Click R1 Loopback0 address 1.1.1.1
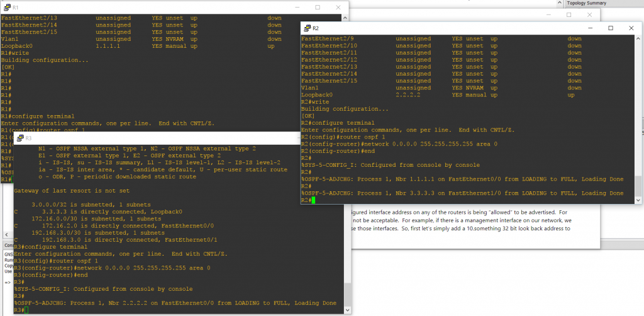Image resolution: width=644 pixels, height=316 pixels. pos(108,46)
